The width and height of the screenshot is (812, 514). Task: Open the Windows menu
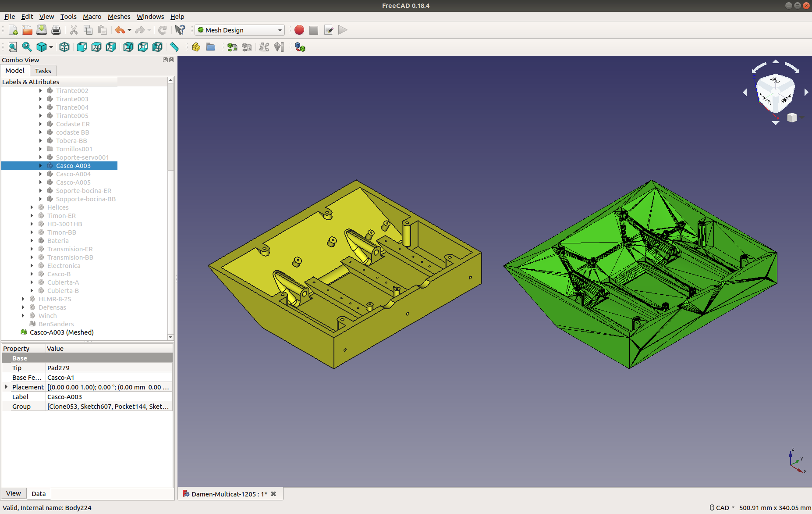coord(150,17)
